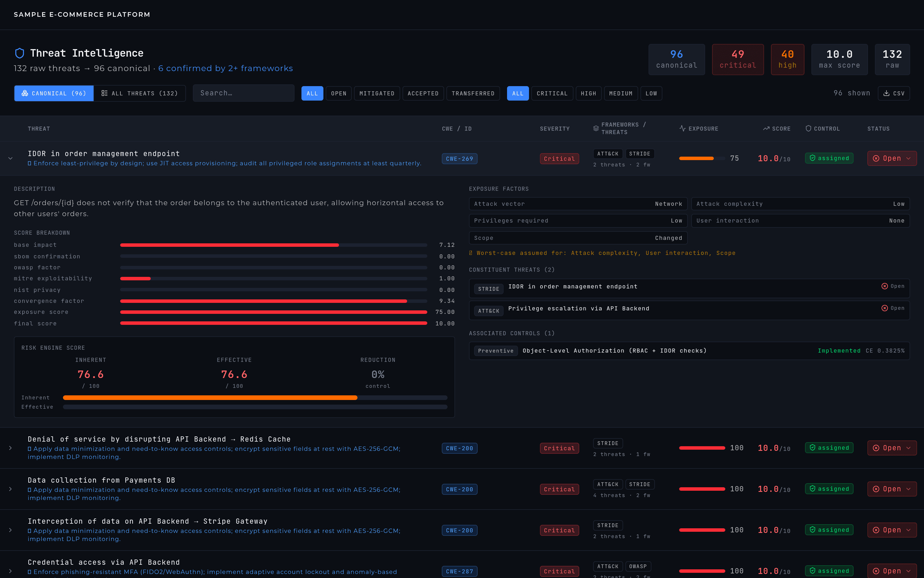
Task: Click base impact breakdown bar
Action: [x=273, y=245]
